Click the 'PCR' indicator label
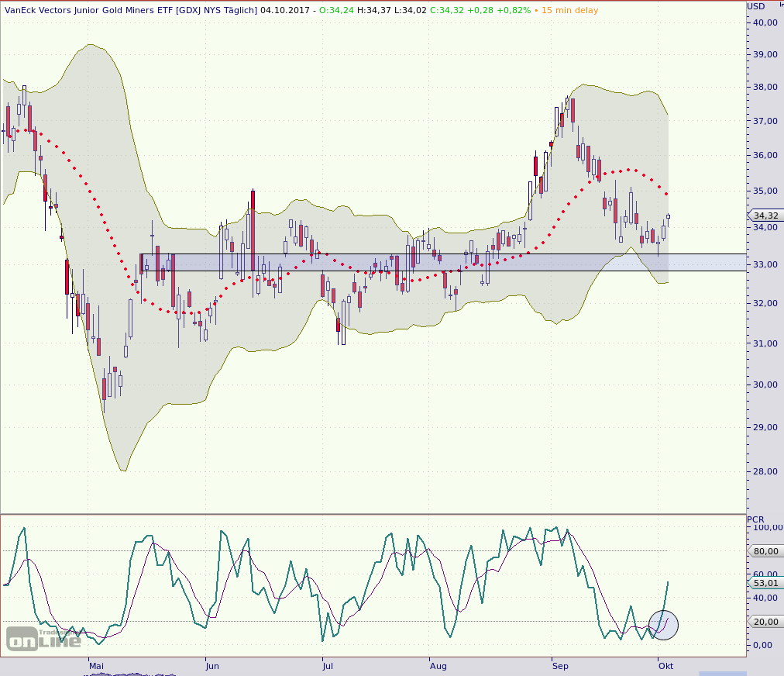 [x=755, y=519]
